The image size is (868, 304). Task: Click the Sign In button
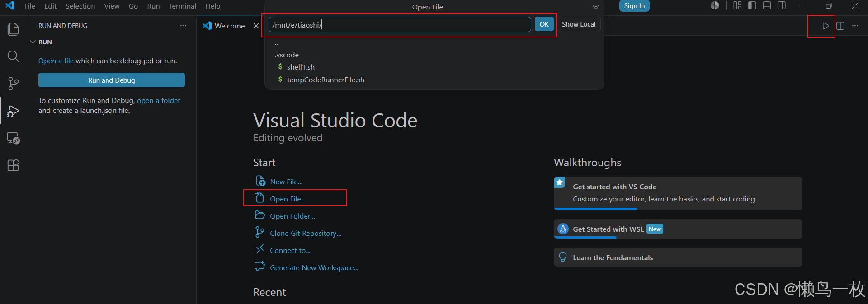click(634, 6)
